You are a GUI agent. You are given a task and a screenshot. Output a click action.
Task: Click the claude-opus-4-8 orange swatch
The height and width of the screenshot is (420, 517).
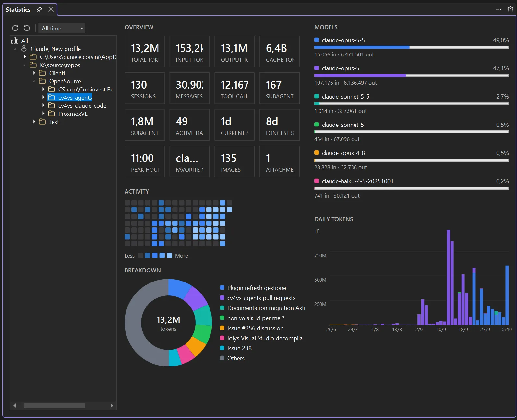(x=317, y=153)
